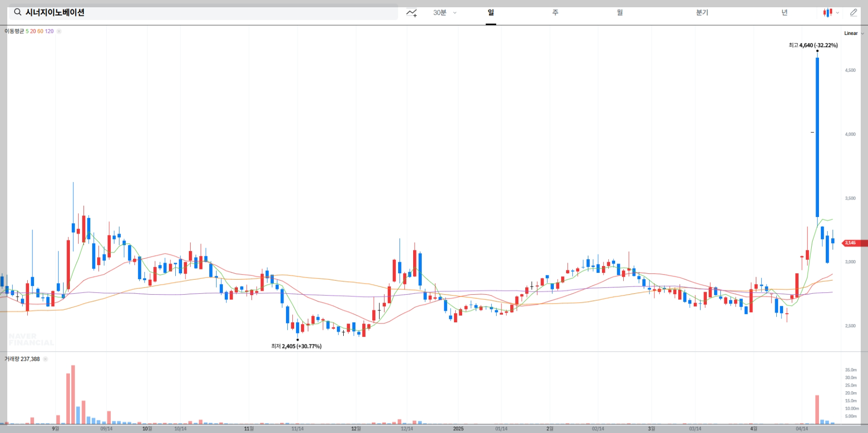Click the 09/14 date axis label
This screenshot has height=433, width=868.
tap(106, 429)
